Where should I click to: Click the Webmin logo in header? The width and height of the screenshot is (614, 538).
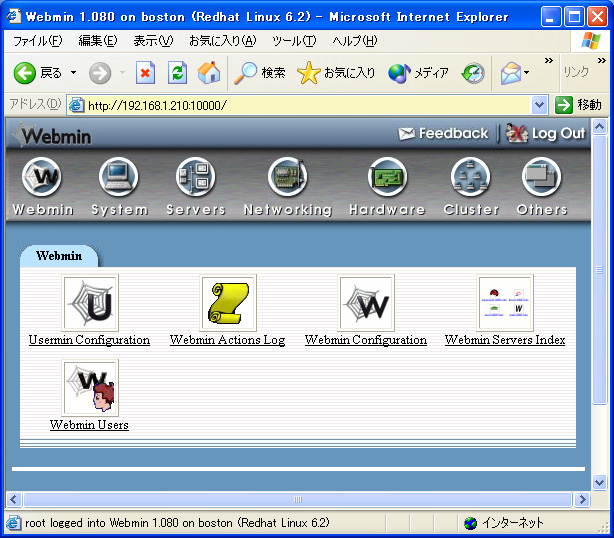pos(52,135)
